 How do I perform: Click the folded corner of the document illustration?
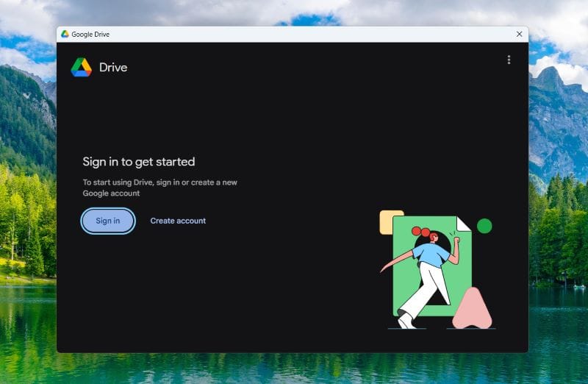[x=463, y=223]
